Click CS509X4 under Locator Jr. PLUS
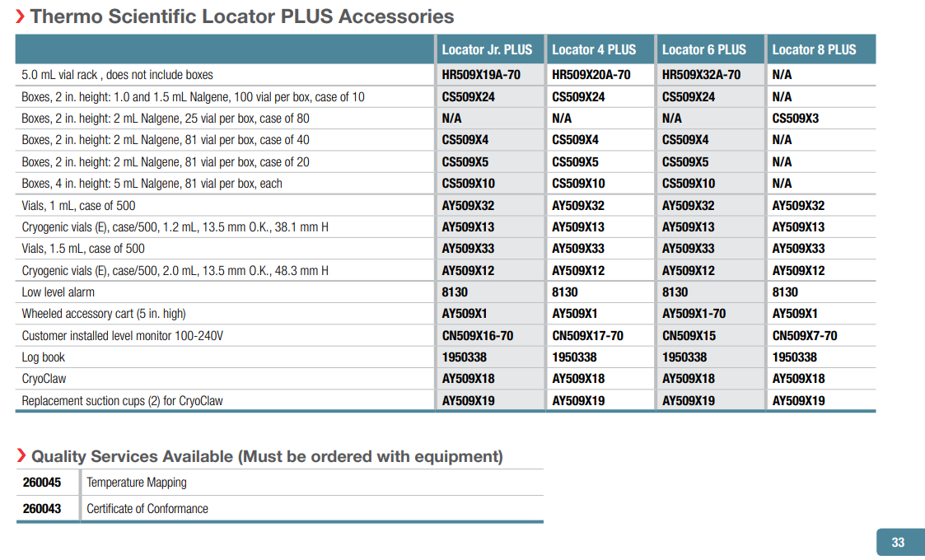This screenshot has height=560, width=925. tap(465, 140)
